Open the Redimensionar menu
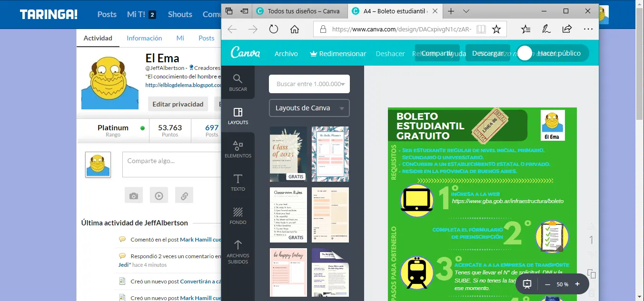The height and width of the screenshot is (301, 644). (x=338, y=54)
